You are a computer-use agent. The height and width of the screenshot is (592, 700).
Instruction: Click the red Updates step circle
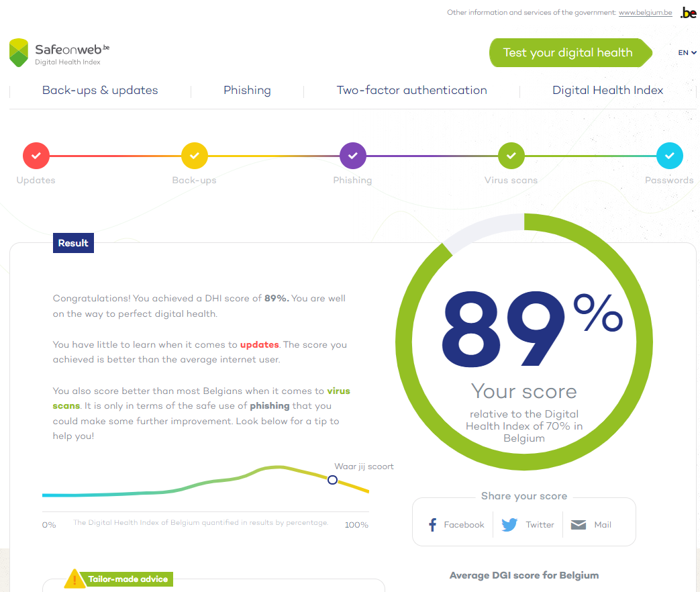click(x=36, y=156)
